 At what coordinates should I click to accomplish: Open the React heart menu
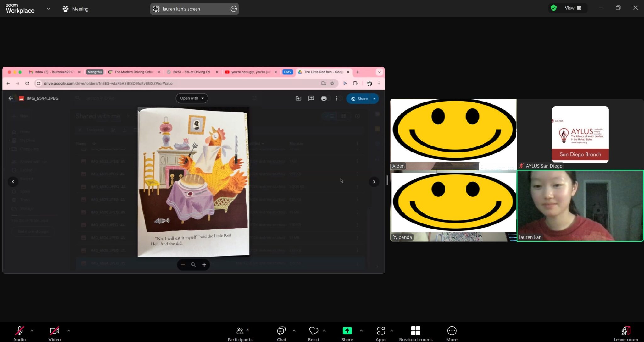click(314, 334)
